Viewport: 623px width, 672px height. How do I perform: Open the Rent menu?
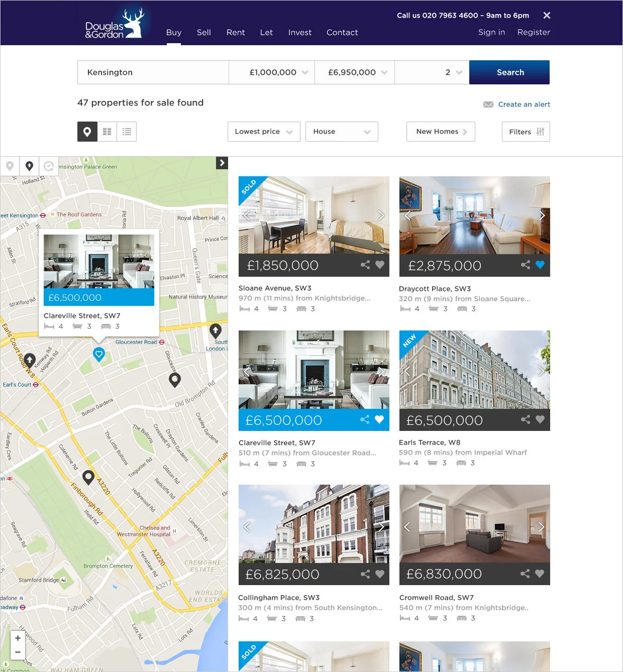click(236, 33)
